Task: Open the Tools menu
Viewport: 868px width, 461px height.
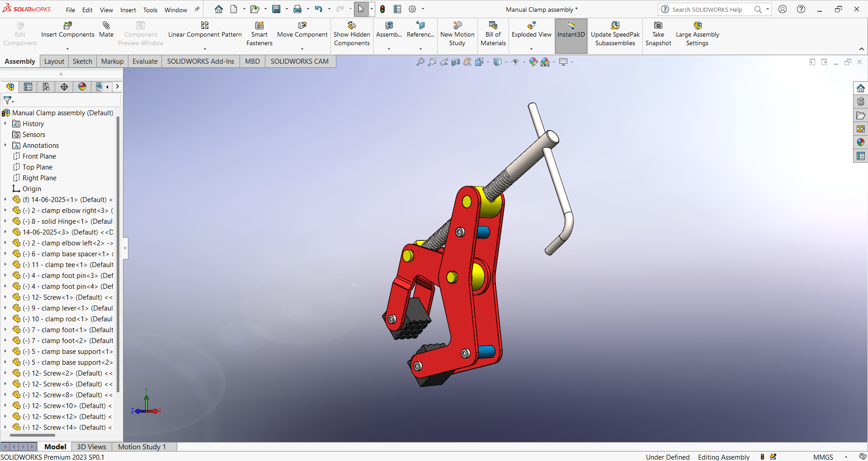Action: coord(150,10)
